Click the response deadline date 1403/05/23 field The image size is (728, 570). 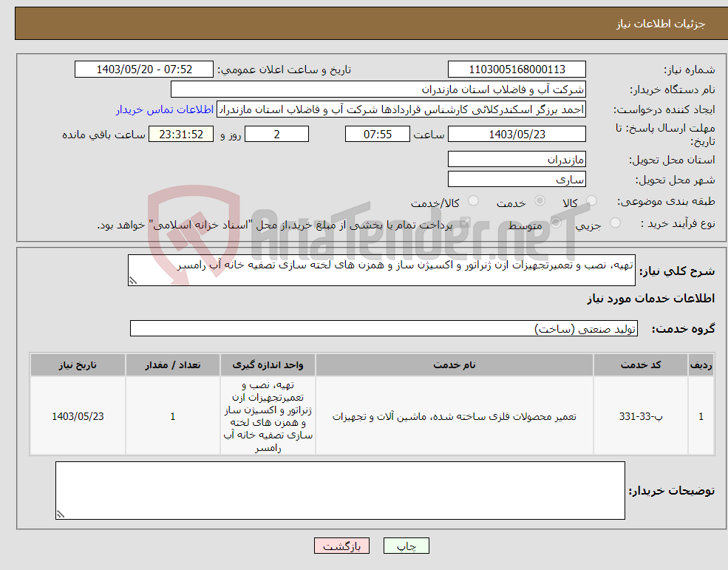517,135
